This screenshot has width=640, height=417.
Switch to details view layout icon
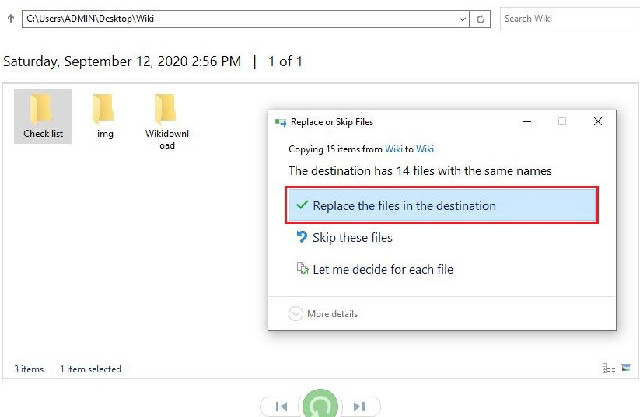point(608,368)
